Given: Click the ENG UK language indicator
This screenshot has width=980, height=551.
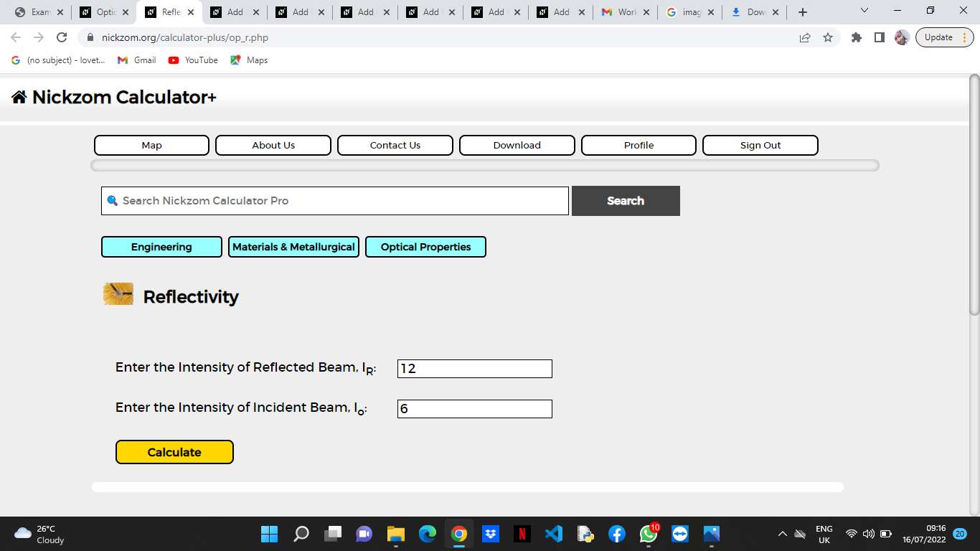Looking at the screenshot, I should click(824, 534).
